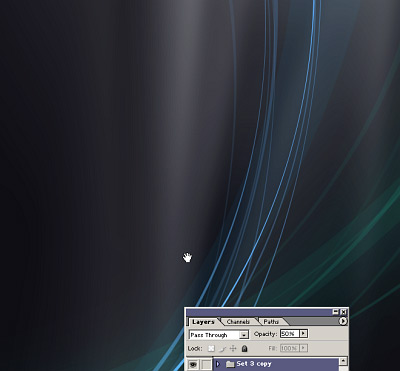Open the Layers palette flyout menu arrow
This screenshot has height=371, width=400.
tap(343, 321)
